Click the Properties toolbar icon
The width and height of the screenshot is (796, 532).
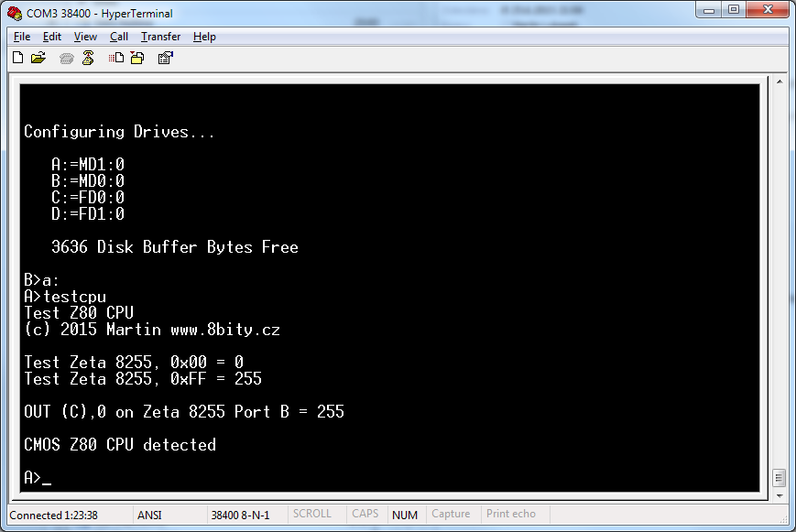pos(166,58)
